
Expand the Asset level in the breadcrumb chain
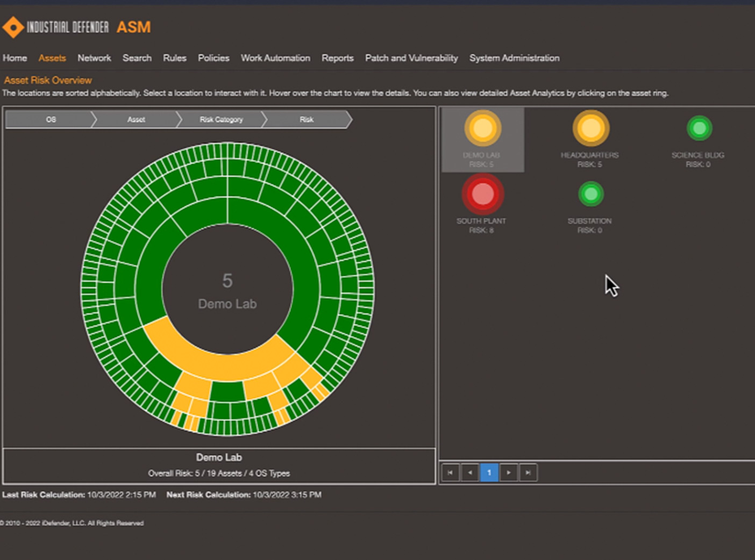[136, 119]
